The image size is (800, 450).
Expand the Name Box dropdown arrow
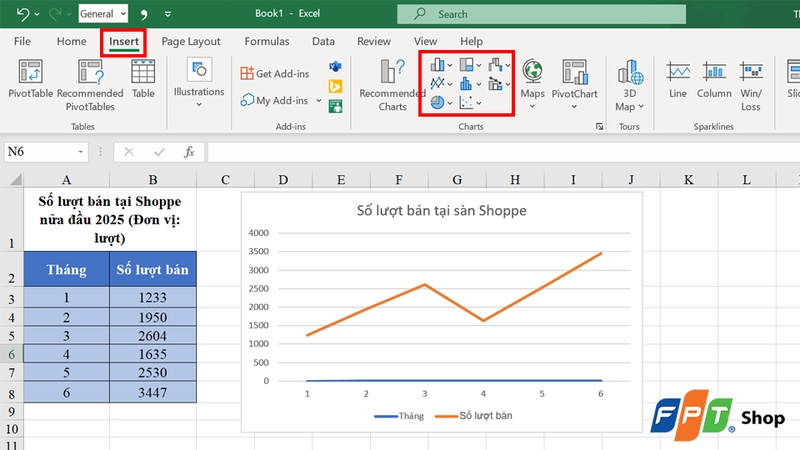click(x=81, y=152)
